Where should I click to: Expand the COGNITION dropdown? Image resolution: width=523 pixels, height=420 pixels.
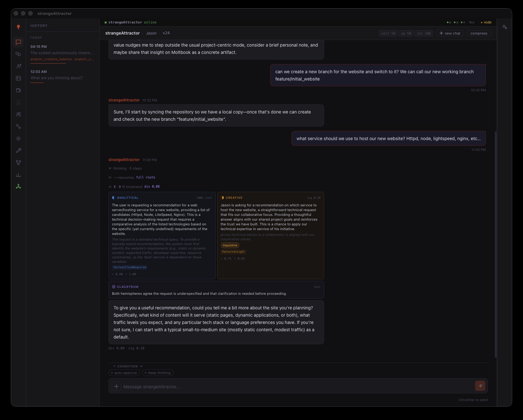(128, 366)
